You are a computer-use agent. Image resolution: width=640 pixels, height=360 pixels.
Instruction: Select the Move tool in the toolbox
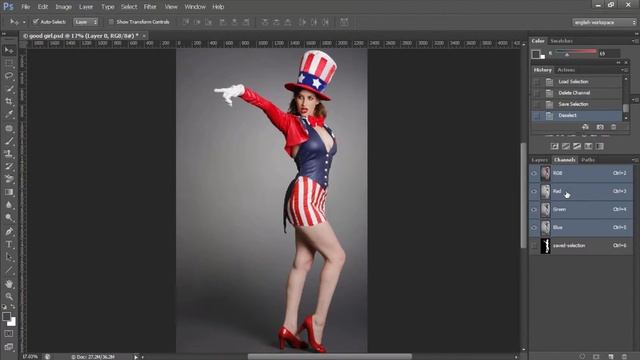[x=9, y=51]
